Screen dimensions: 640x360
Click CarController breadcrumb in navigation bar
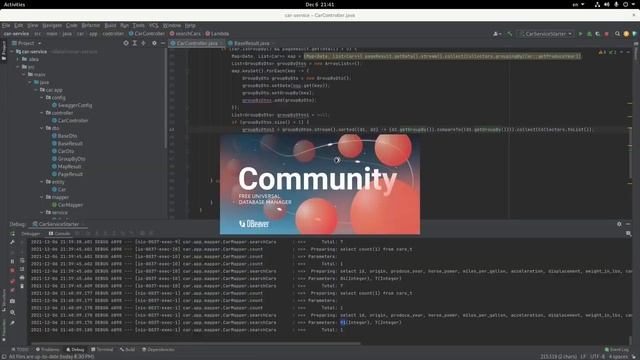point(147,34)
